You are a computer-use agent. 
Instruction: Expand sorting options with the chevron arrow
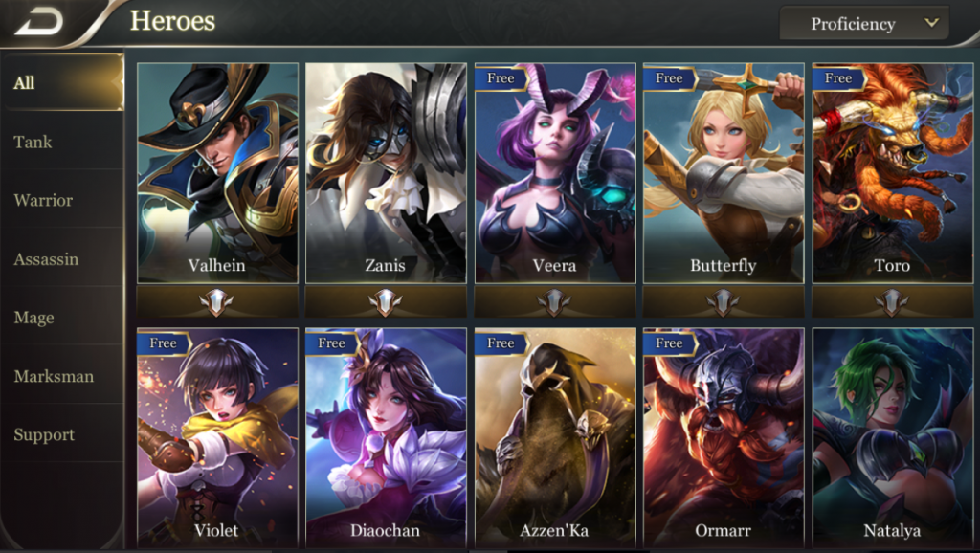(x=931, y=23)
